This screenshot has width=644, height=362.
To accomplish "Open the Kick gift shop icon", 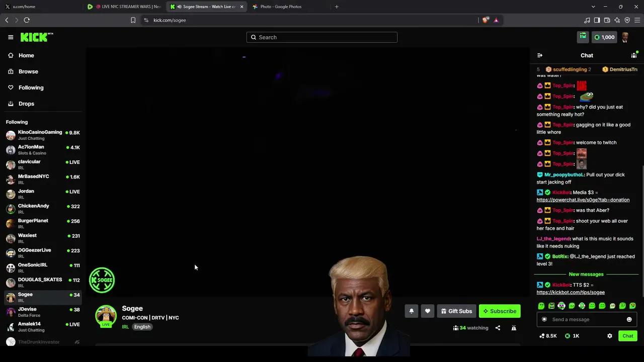I will pyautogui.click(x=583, y=37).
